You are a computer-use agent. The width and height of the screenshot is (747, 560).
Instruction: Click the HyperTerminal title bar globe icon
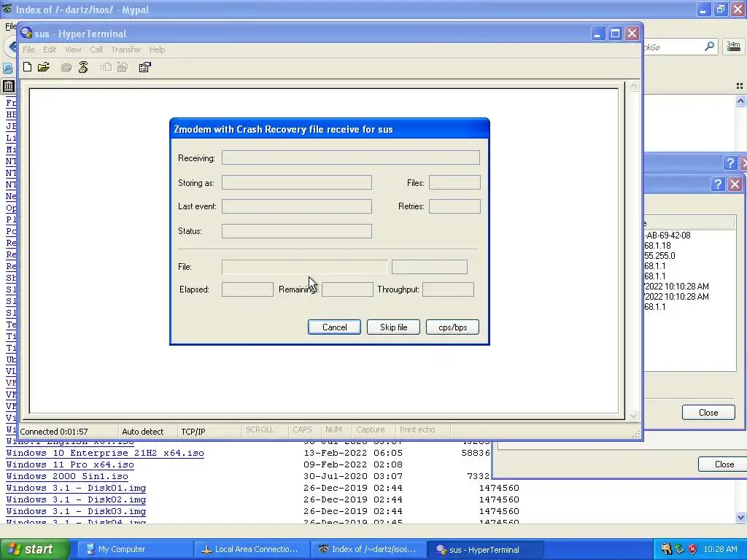click(26, 34)
